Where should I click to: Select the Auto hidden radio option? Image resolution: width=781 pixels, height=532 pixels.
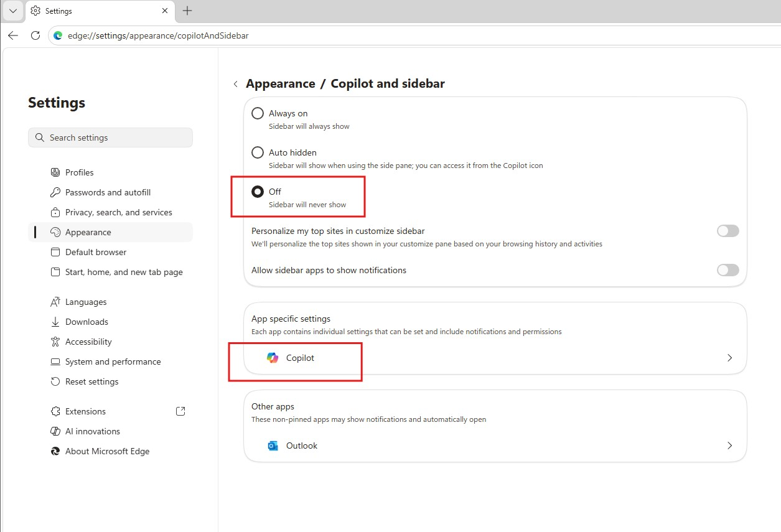pos(257,152)
